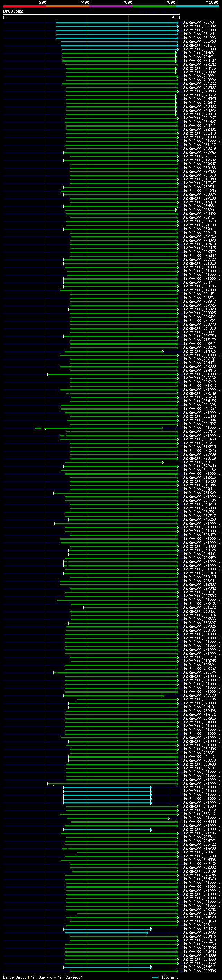222x980 pixels.
Task: Open hit UniRef100_A8J0U4
Action: pos(199,23)
